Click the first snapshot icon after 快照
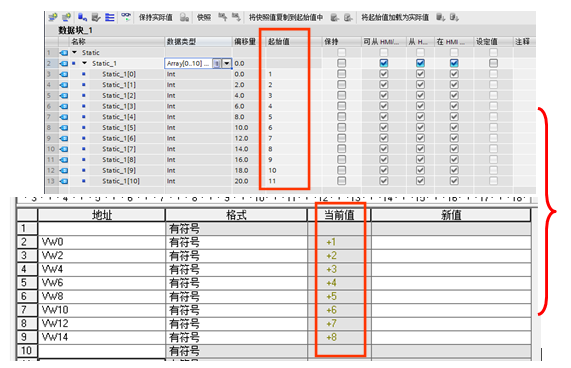 coord(223,17)
